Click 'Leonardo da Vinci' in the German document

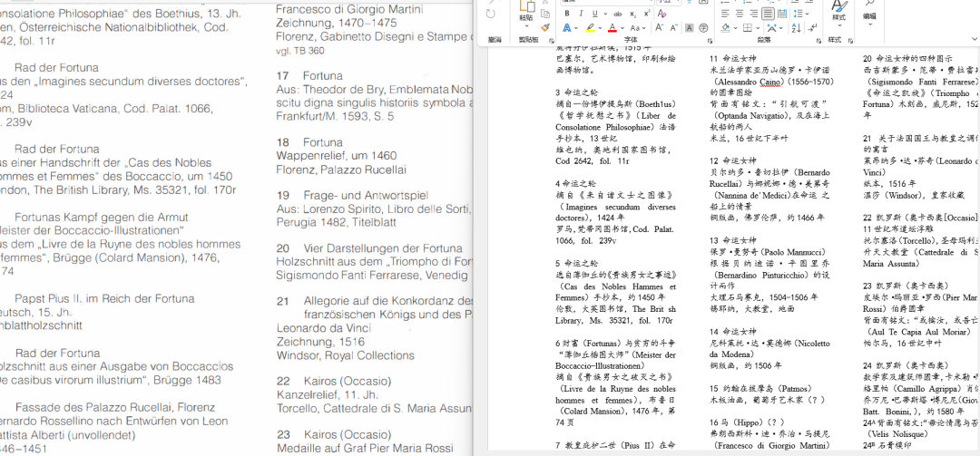pyautogui.click(x=324, y=328)
